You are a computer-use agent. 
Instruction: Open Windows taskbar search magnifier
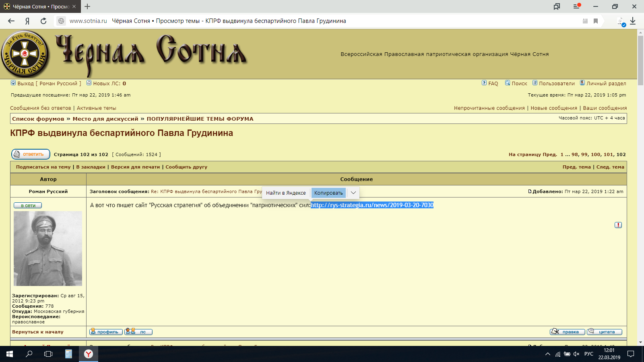pos(29,354)
